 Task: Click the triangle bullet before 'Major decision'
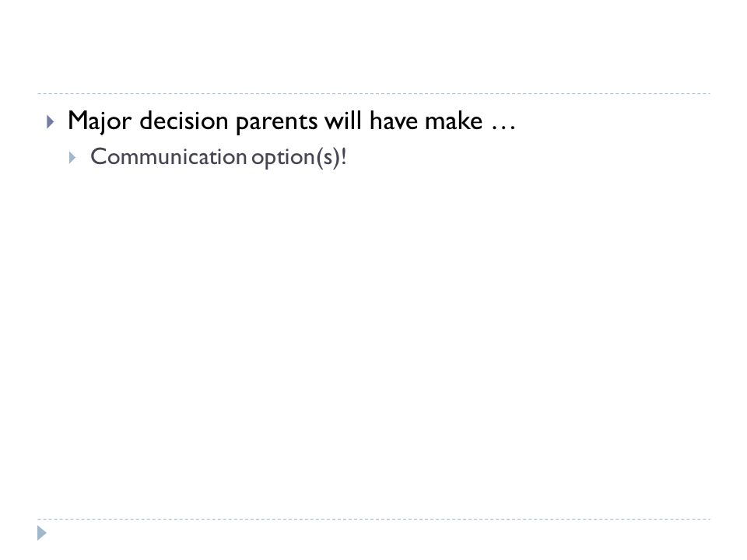pyautogui.click(x=51, y=121)
